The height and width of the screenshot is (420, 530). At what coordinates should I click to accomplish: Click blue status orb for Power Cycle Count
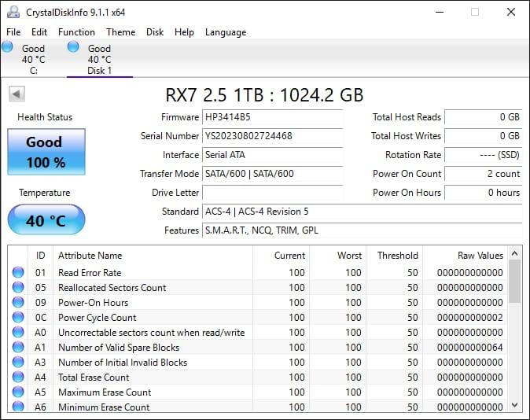pos(18,318)
